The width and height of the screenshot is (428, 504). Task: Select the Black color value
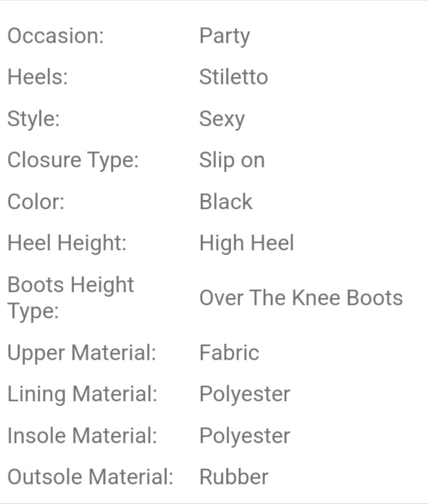[225, 202]
